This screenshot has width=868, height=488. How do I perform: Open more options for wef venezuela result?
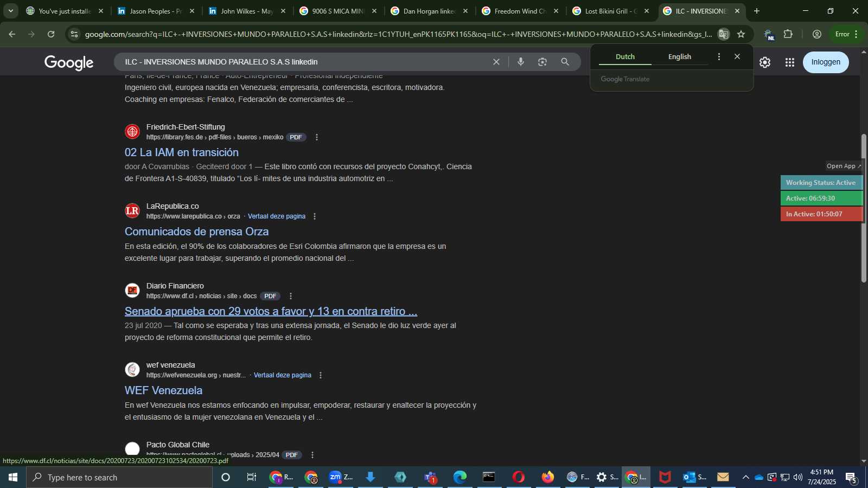click(x=321, y=375)
